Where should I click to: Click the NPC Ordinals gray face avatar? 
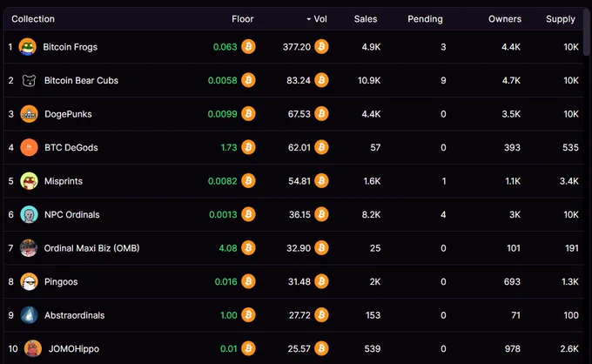(29, 214)
